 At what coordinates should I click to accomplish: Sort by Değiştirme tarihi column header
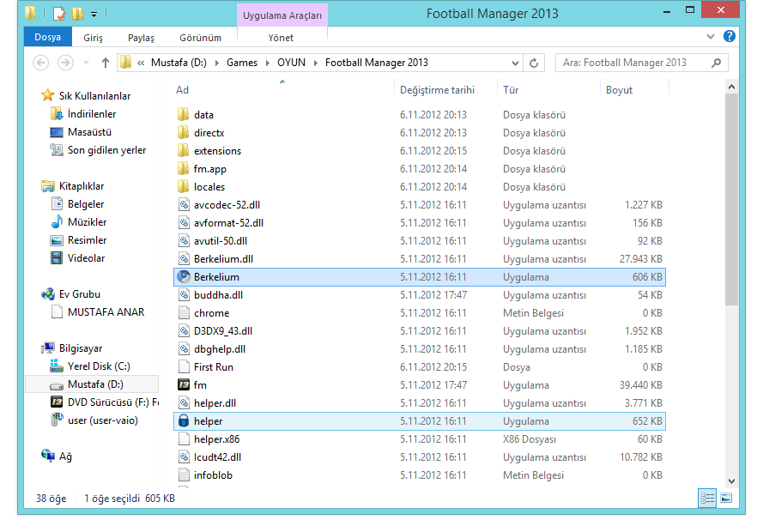point(437,90)
